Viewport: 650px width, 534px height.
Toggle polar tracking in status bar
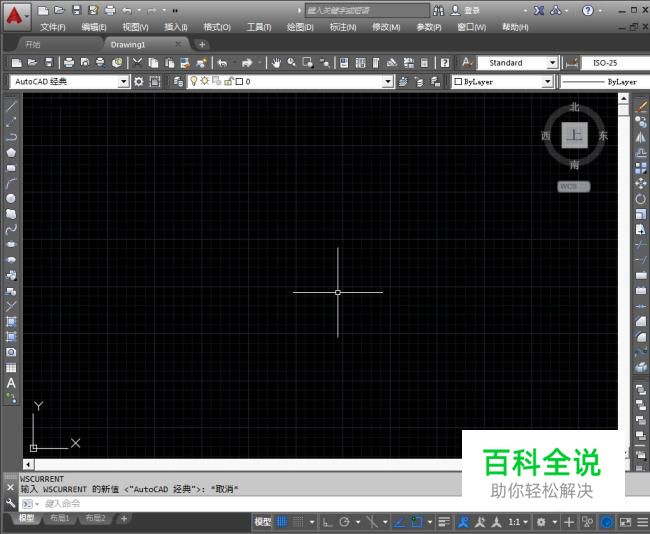pos(344,522)
